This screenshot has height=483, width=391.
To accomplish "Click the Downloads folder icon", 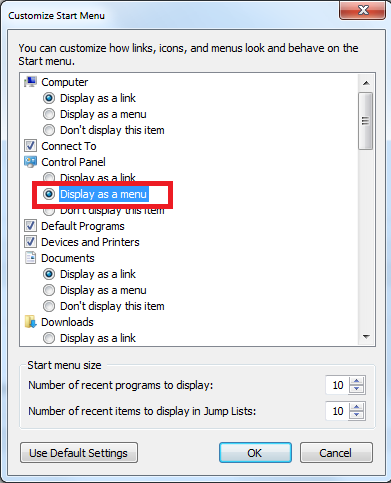I will tap(30, 322).
